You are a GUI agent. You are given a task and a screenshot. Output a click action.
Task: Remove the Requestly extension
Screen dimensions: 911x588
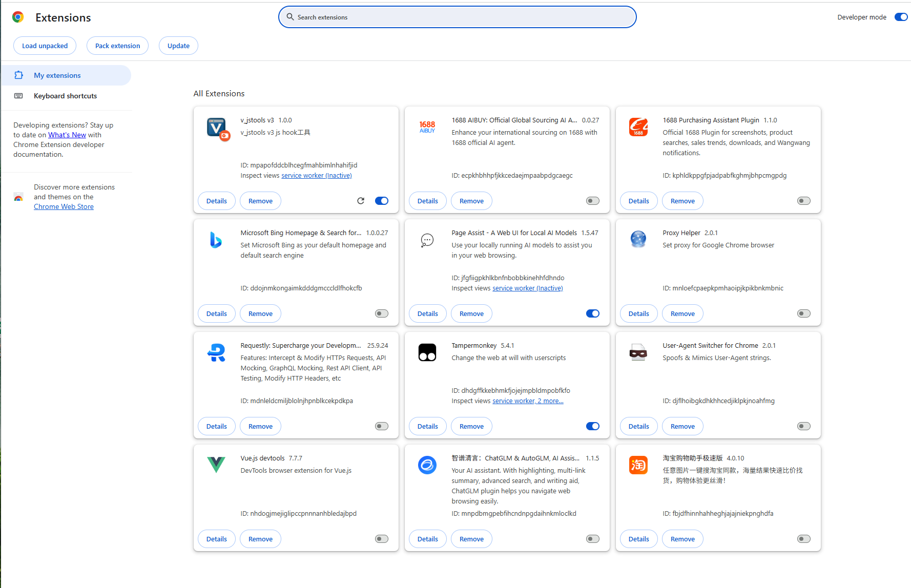(x=260, y=426)
